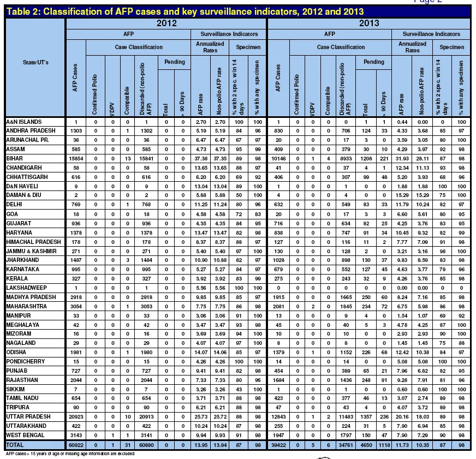The width and height of the screenshot is (476, 459).
Task: Click the 'MANIPUR' row label
Action: click(18, 315)
